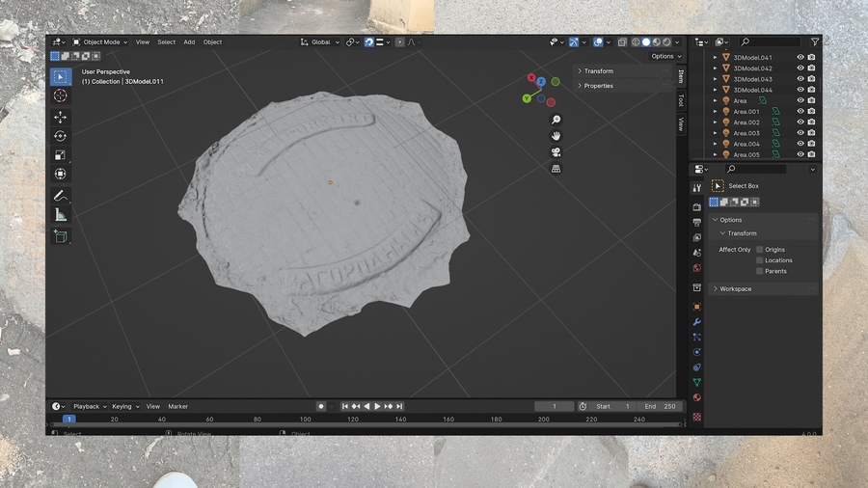The width and height of the screenshot is (868, 488).
Task: Open the Object Mode dropdown
Action: tap(100, 42)
